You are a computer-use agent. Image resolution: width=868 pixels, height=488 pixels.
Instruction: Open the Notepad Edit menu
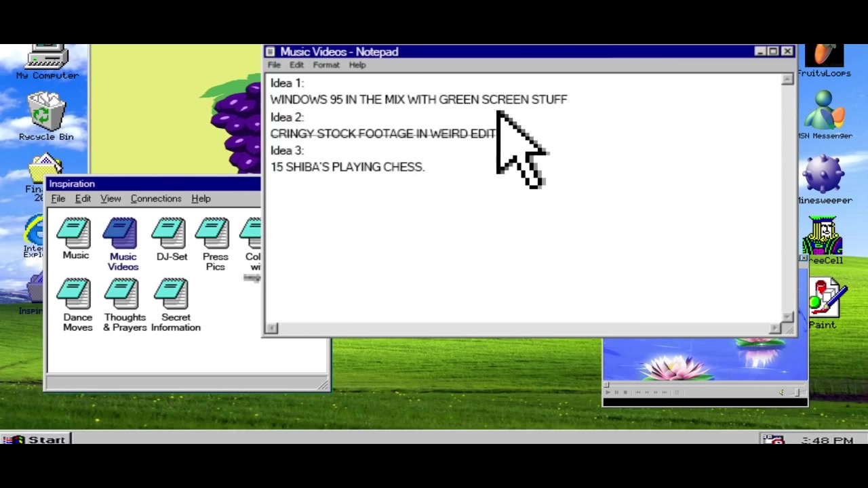click(296, 65)
